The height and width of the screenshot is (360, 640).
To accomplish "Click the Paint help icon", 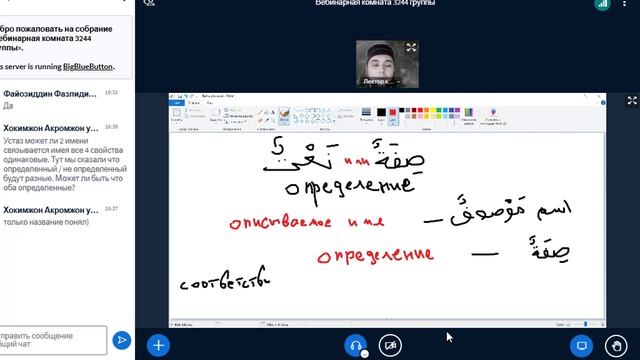I will click(603, 103).
